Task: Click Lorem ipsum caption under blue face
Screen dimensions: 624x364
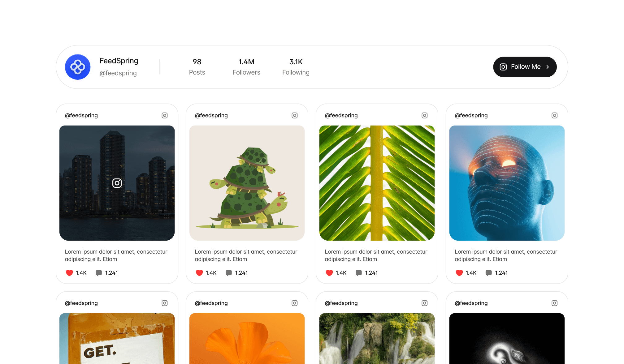Action: (x=506, y=255)
